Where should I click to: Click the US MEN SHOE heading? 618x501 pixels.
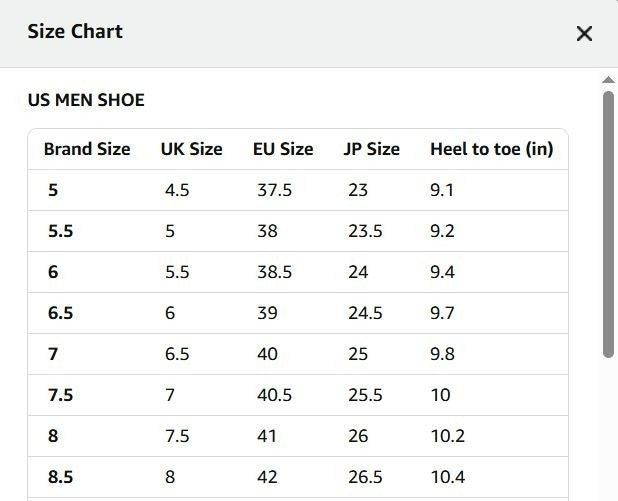click(x=86, y=100)
